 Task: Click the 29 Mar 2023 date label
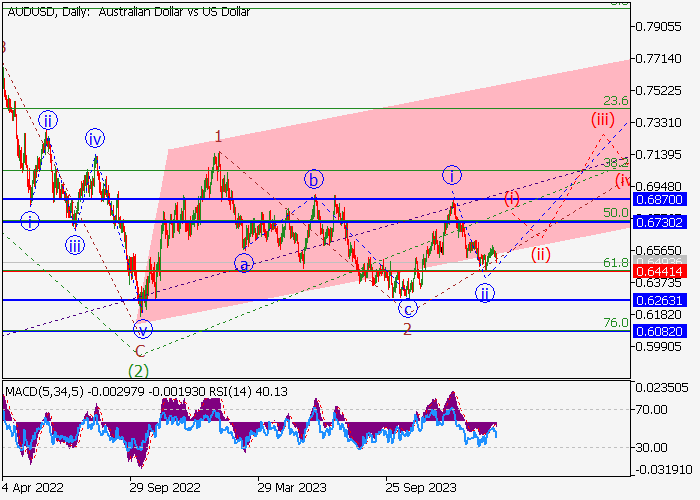[x=292, y=487]
